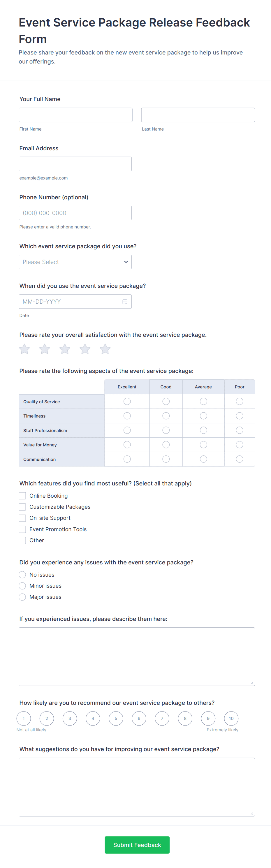Rate Value for Money as Poor
Viewport: 271px width, 868px height.
pos(239,445)
